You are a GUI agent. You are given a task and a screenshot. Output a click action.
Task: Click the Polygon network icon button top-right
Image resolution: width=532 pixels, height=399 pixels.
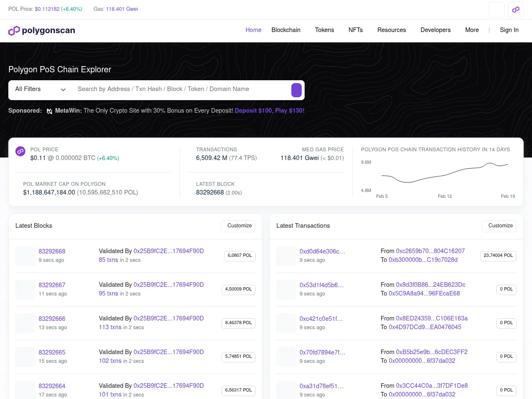point(516,10)
